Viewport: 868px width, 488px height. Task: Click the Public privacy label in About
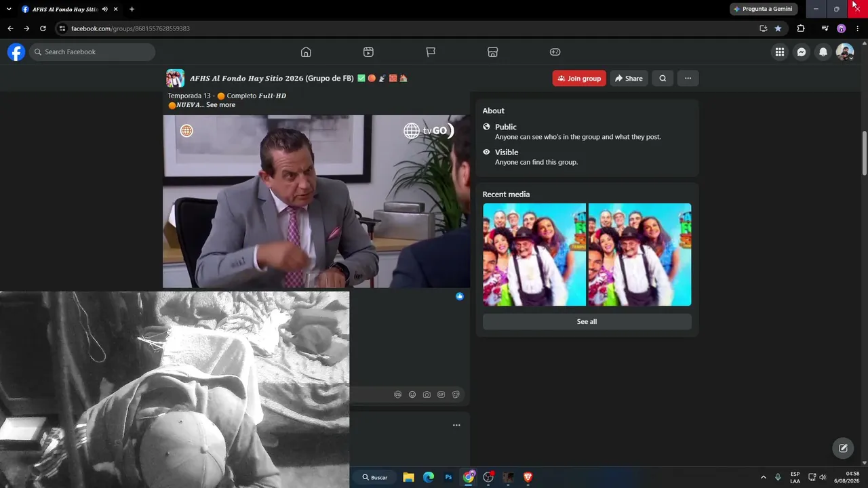click(x=506, y=127)
